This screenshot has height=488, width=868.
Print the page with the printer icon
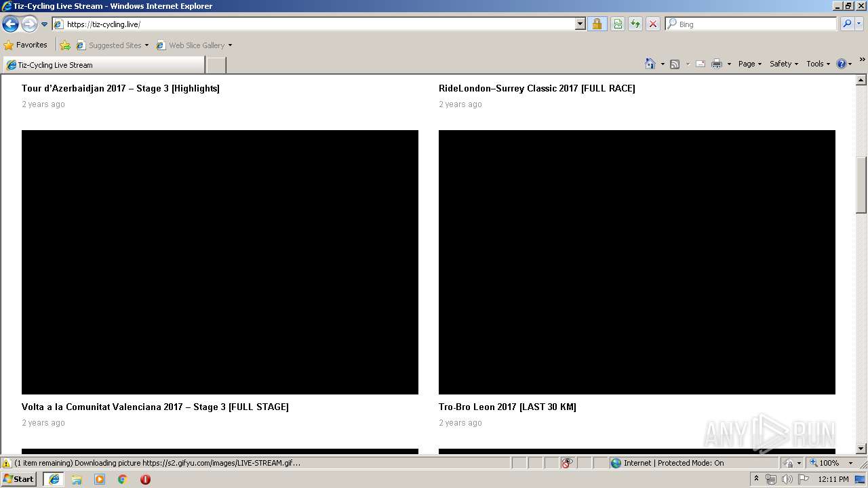(717, 64)
